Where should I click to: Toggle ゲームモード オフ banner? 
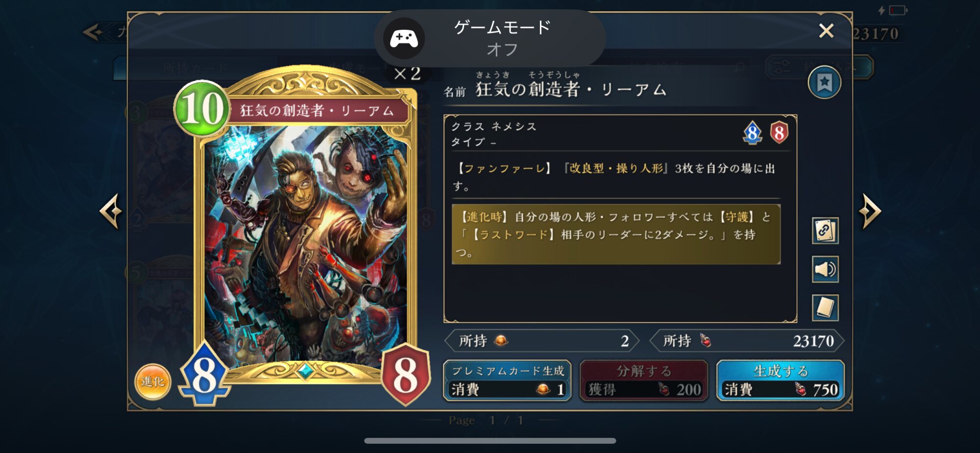490,38
